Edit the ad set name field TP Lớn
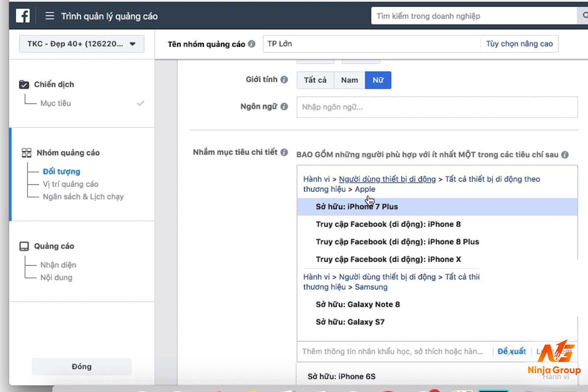This screenshot has height=392, width=588. coord(371,44)
